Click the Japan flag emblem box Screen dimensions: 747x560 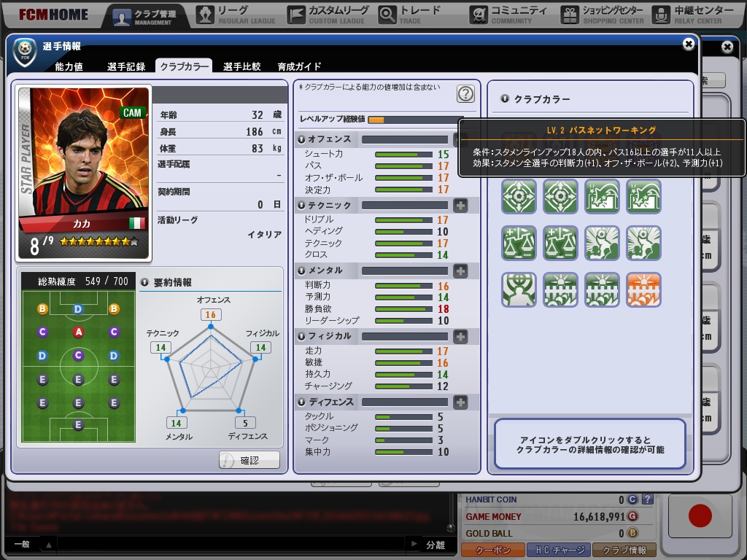(700, 516)
